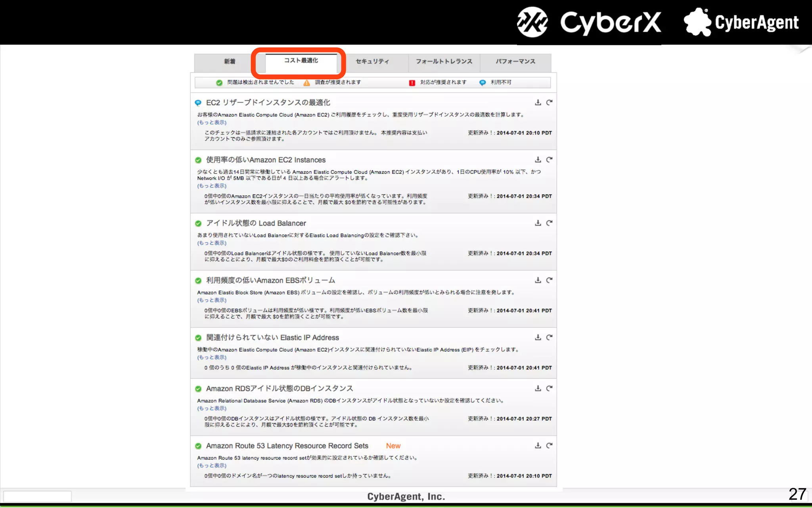Open the フォールトトレランス tab
Viewport: 812px width, 508px height.
click(x=444, y=62)
